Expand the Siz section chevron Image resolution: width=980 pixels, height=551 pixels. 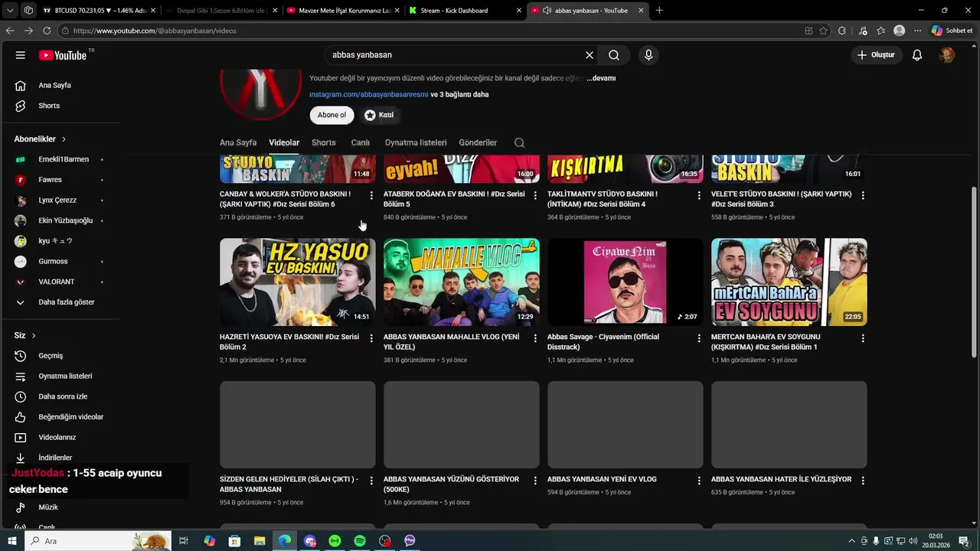pos(34,335)
